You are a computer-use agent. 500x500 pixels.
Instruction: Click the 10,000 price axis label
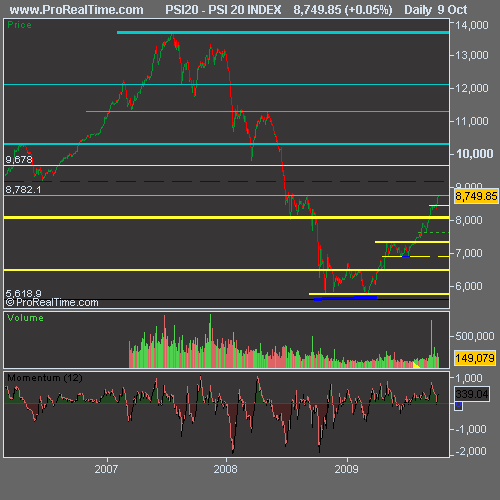point(474,154)
